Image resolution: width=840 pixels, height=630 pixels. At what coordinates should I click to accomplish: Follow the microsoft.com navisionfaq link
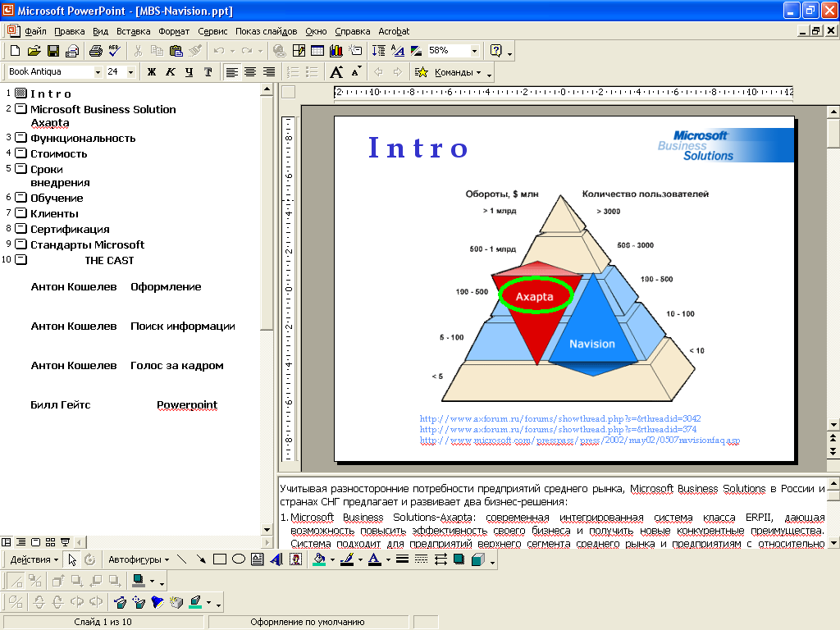pyautogui.click(x=580, y=440)
